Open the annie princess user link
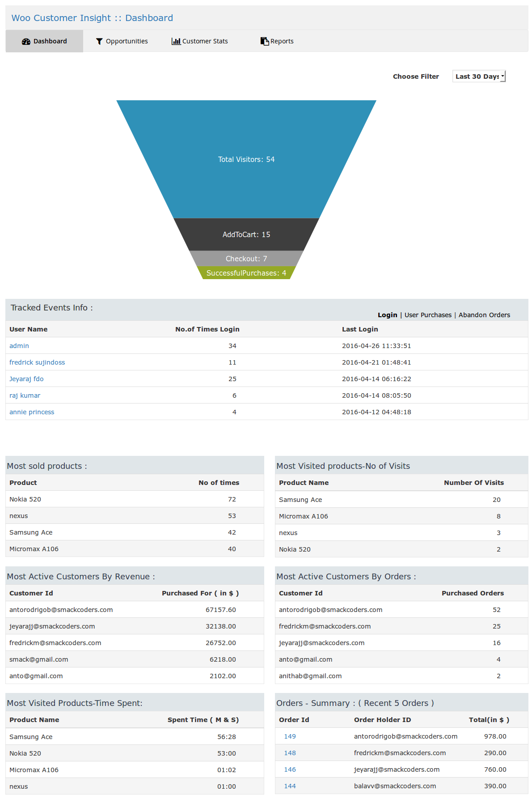 (x=32, y=412)
